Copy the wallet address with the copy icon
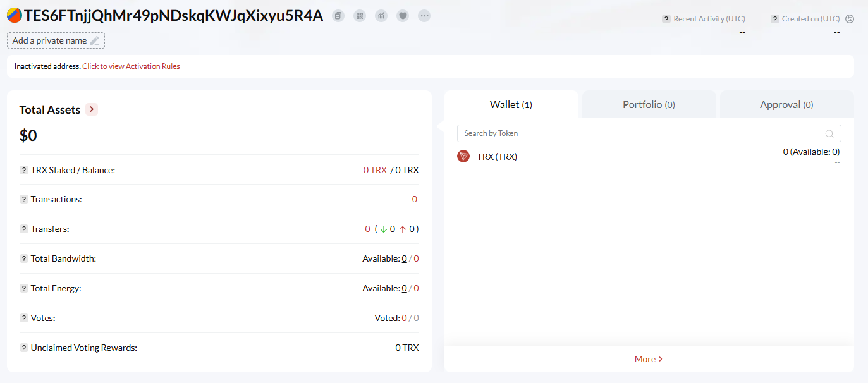868x383 pixels. 338,16
